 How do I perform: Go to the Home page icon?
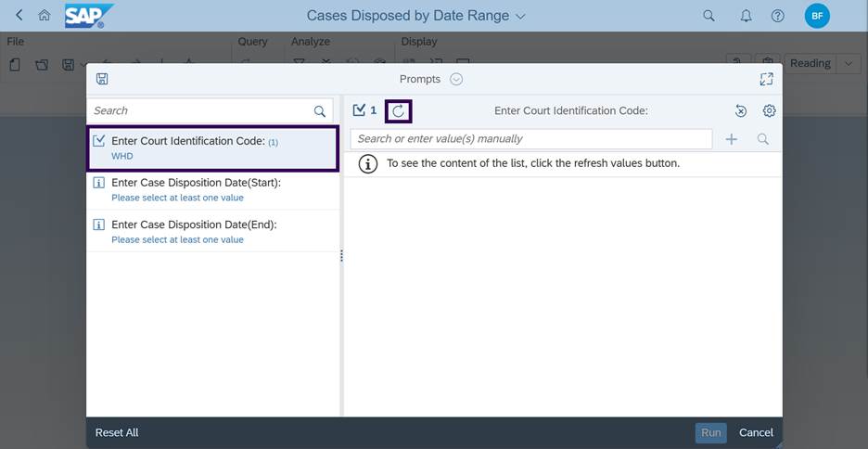point(45,16)
